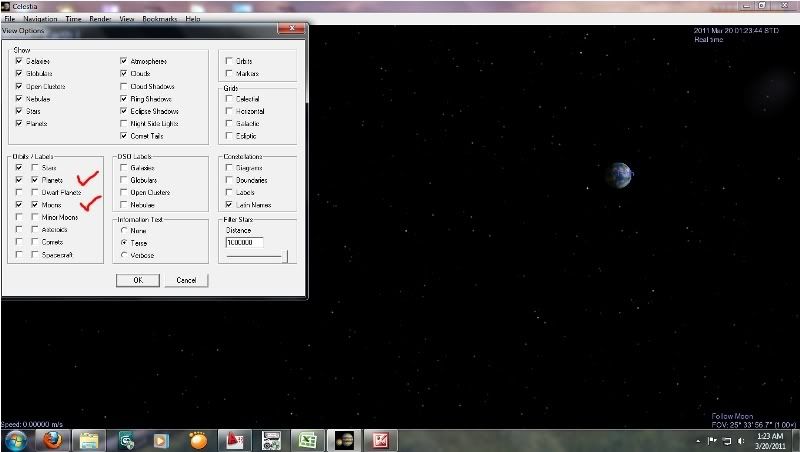Select Verbose information text
The image size is (800, 452).
point(123,255)
